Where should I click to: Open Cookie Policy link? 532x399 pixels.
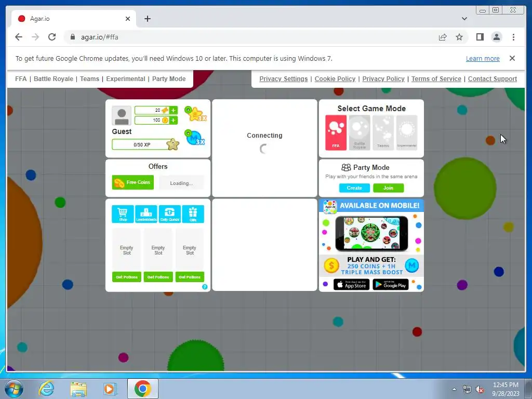coord(335,79)
